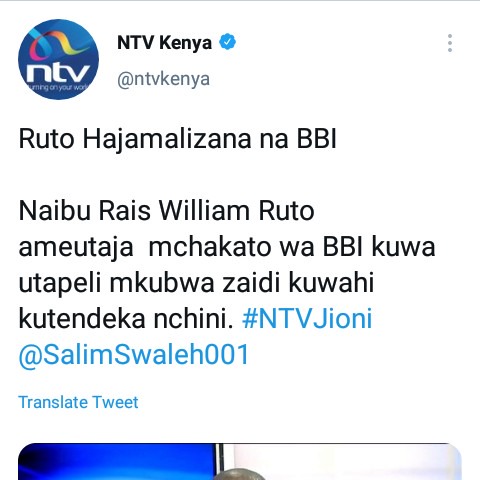Open the NTV Kenya display name

[164, 43]
